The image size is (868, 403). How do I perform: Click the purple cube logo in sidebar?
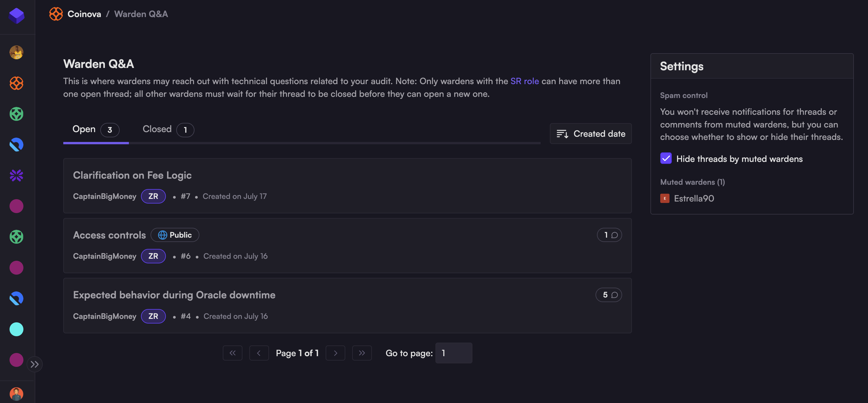[16, 15]
